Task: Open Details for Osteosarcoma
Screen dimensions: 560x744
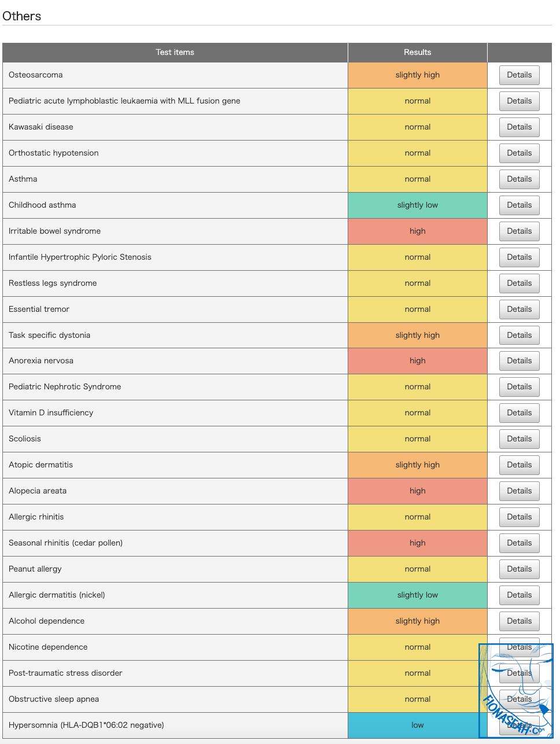Action: point(519,75)
